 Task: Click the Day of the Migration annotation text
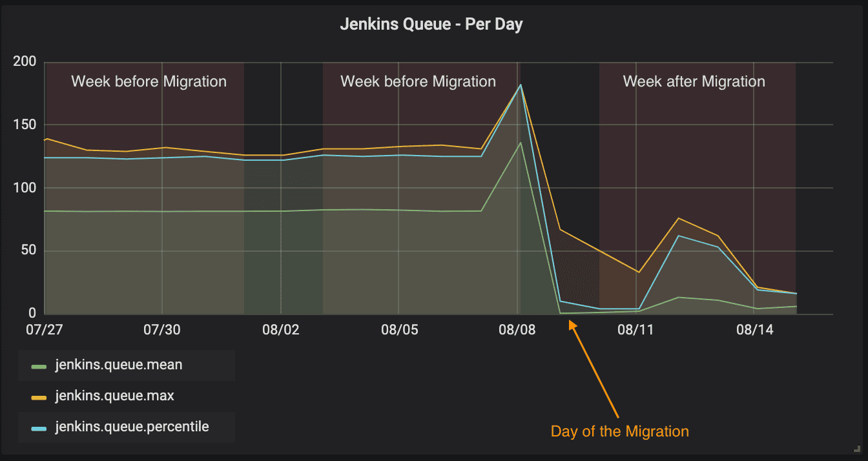pyautogui.click(x=619, y=431)
